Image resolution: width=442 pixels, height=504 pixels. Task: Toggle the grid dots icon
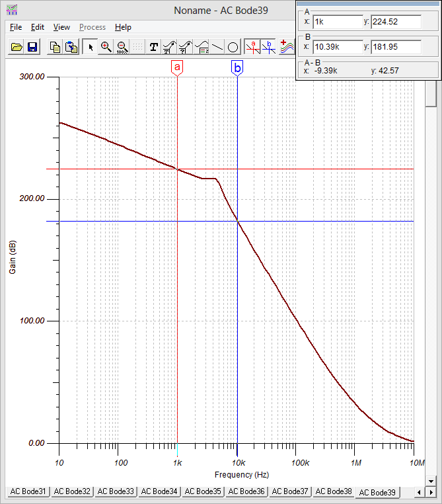point(137,47)
